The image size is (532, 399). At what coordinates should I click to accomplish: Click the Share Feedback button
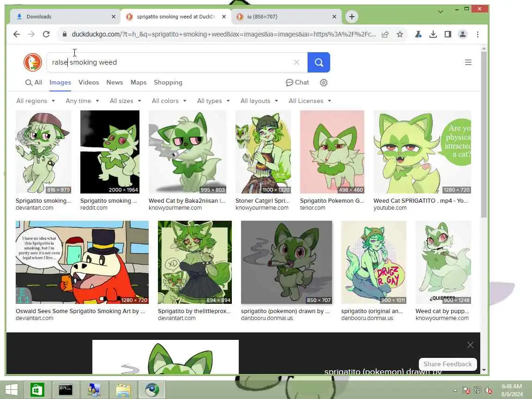[447, 364]
